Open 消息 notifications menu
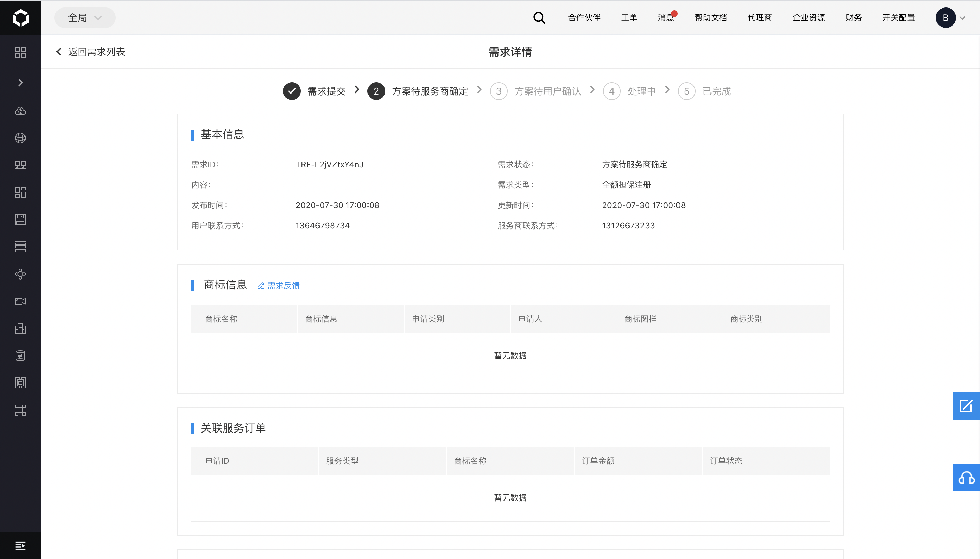Image resolution: width=980 pixels, height=559 pixels. point(666,18)
